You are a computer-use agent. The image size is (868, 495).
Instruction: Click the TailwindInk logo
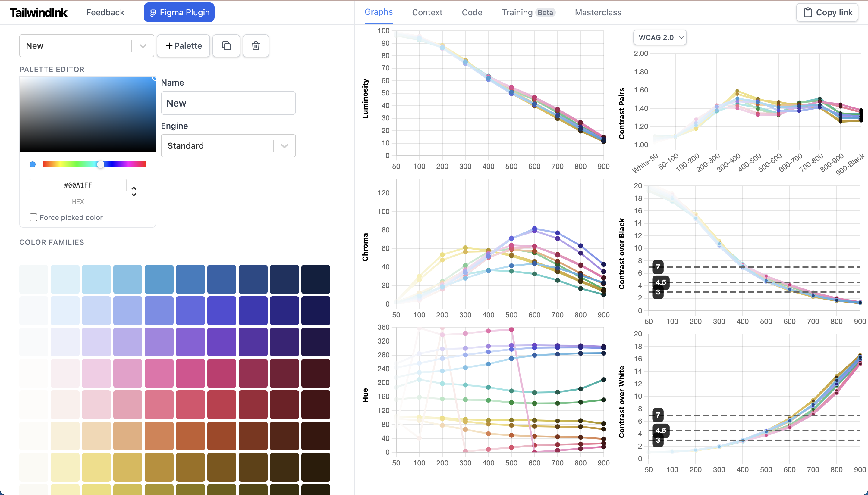click(x=39, y=13)
